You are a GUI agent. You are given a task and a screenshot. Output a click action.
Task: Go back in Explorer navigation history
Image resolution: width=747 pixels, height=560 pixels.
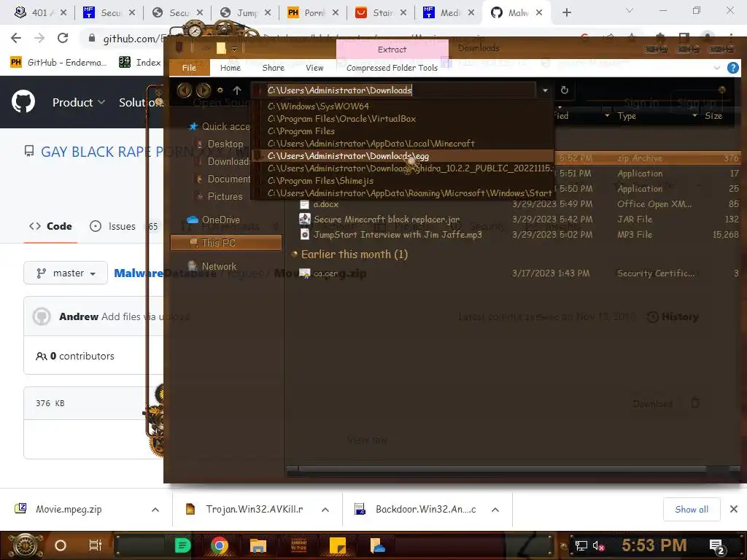[185, 90]
